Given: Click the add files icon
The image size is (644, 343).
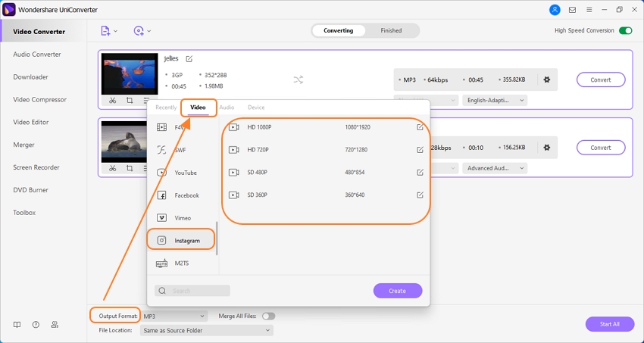Looking at the screenshot, I should pyautogui.click(x=106, y=31).
